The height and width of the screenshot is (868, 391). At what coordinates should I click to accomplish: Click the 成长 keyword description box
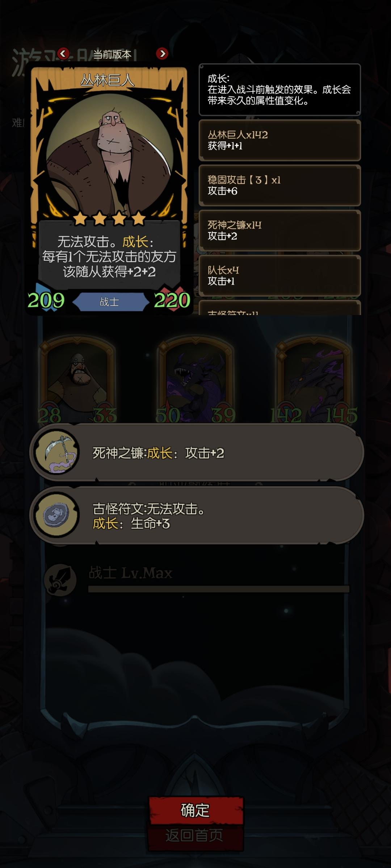tap(280, 90)
